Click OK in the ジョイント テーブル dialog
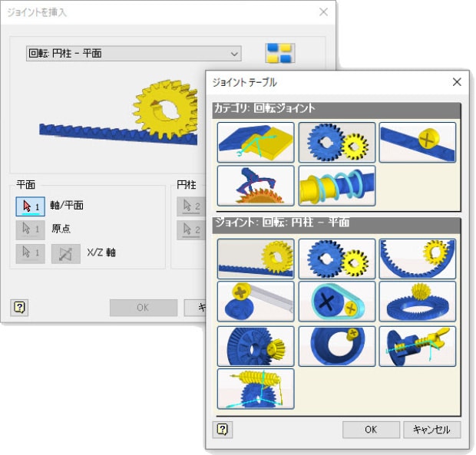The width and height of the screenshot is (476, 455). [371, 429]
